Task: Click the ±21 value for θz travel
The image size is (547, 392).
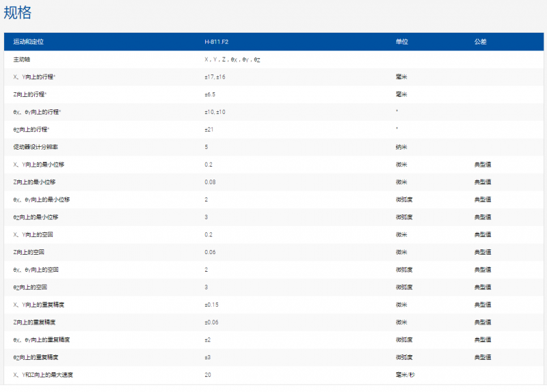Action: point(209,130)
